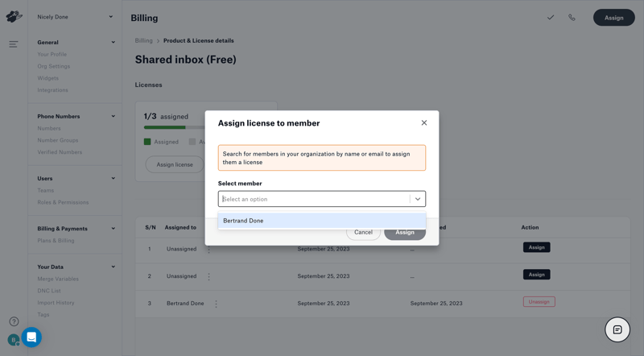Click Assign in license row 2

tap(536, 275)
